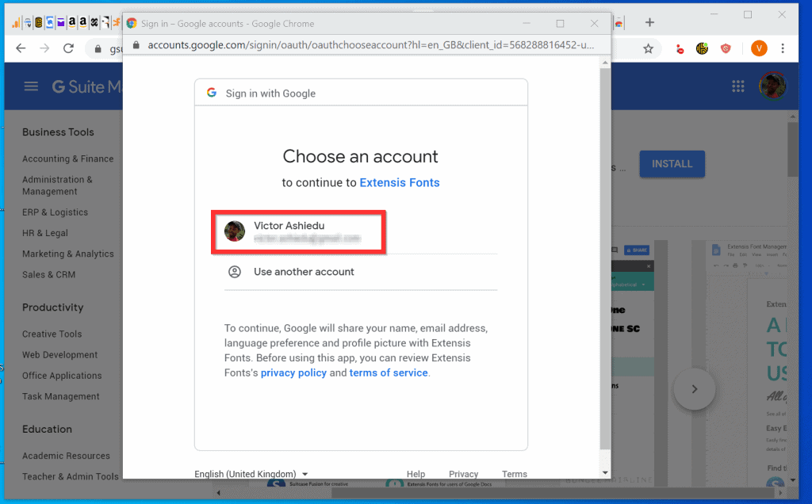
Task: Click the main window address bar lock icon
Action: point(98,49)
